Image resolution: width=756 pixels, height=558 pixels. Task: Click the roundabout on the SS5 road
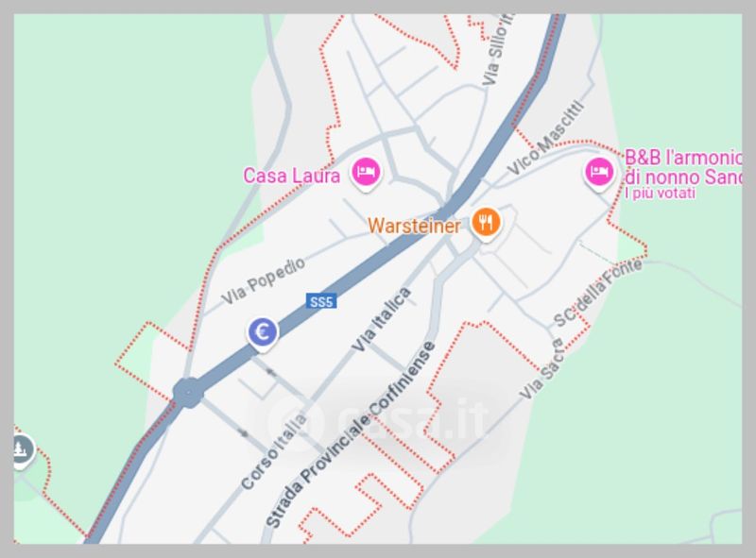click(x=187, y=392)
